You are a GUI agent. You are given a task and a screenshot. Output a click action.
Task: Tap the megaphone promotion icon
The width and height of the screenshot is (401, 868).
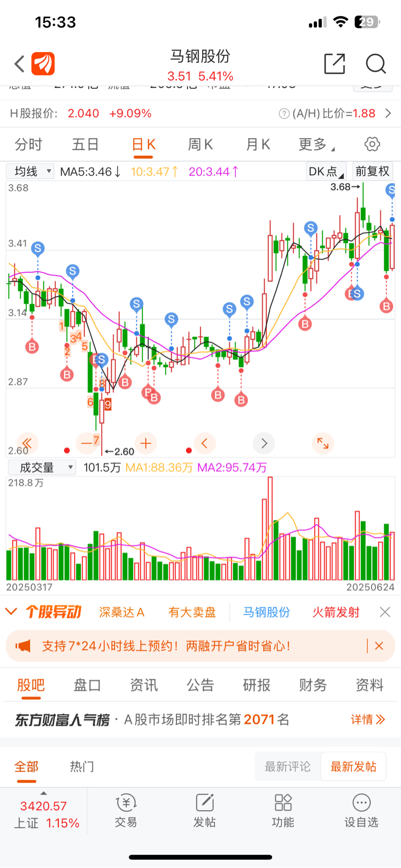[23, 646]
